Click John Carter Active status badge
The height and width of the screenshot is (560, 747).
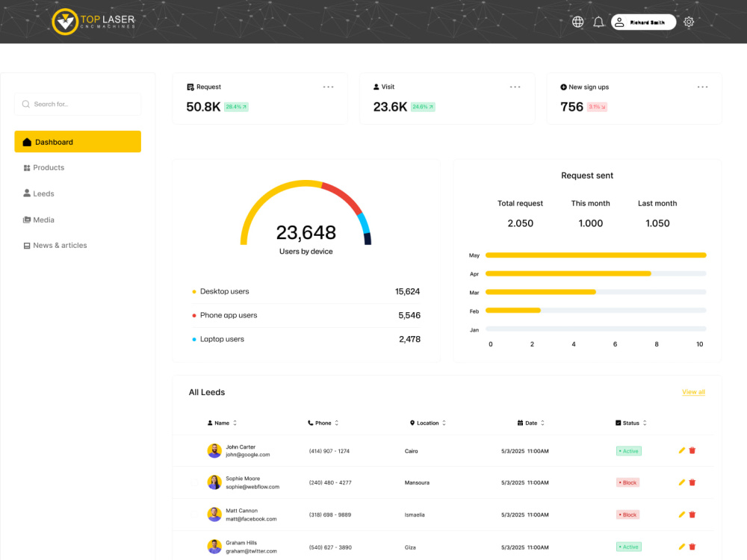[x=628, y=451]
